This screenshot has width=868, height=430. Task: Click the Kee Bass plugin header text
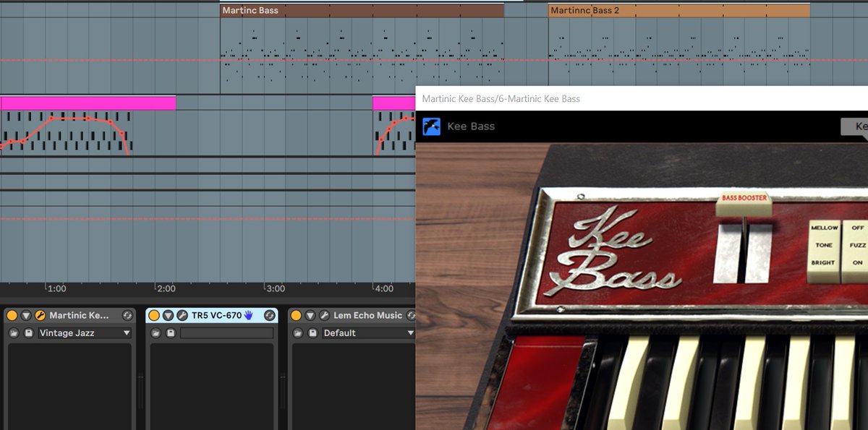(x=471, y=126)
